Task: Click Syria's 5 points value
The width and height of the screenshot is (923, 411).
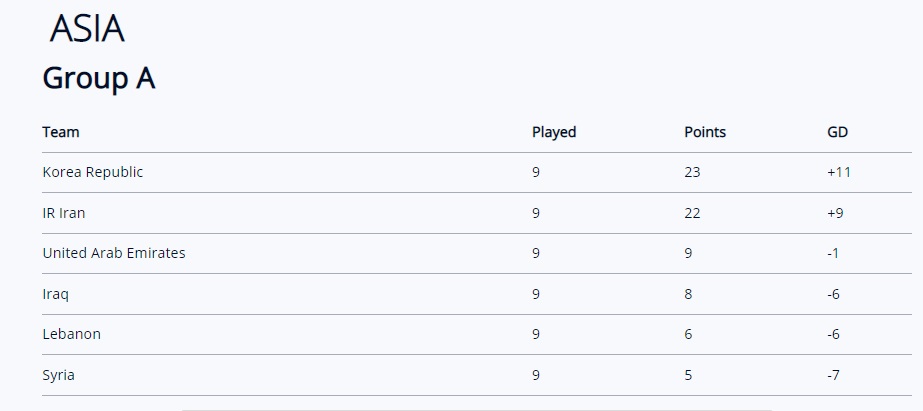Action: (688, 375)
